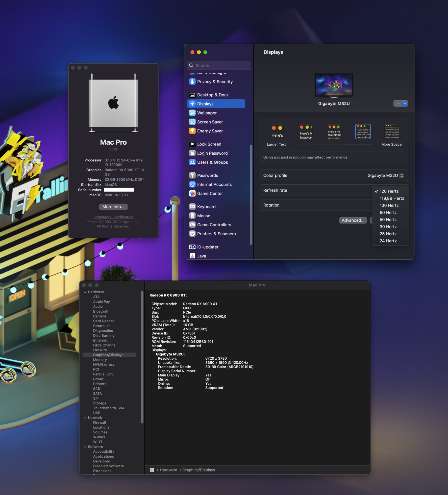
Task: Open the Game Center icon
Action: click(192, 194)
